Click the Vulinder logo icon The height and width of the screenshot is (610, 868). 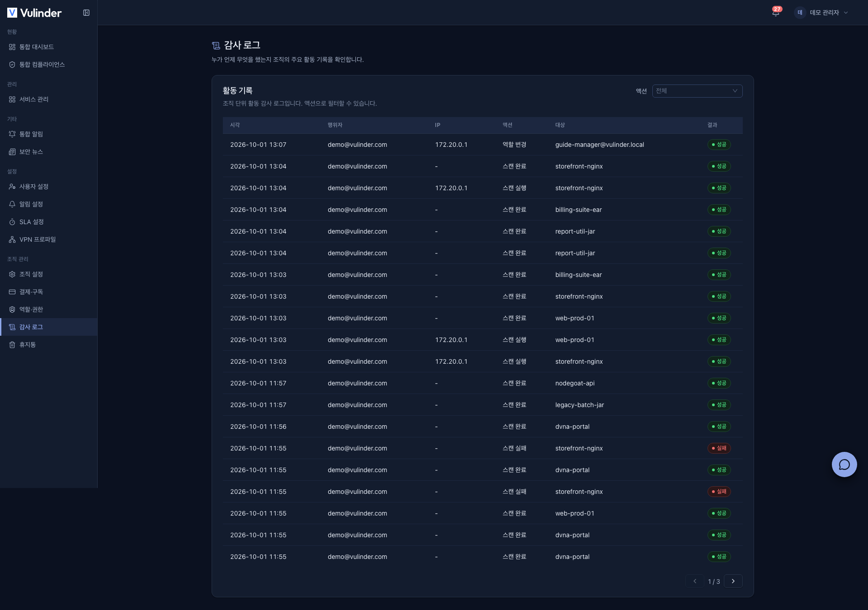pyautogui.click(x=12, y=13)
